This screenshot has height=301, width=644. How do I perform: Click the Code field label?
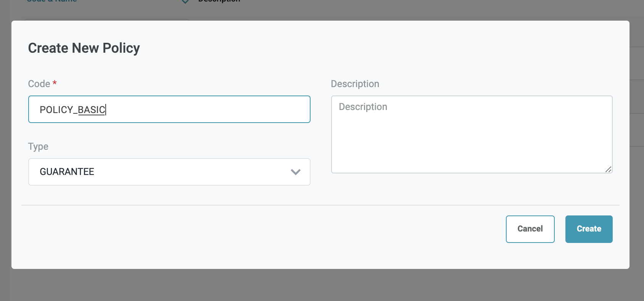(39, 84)
